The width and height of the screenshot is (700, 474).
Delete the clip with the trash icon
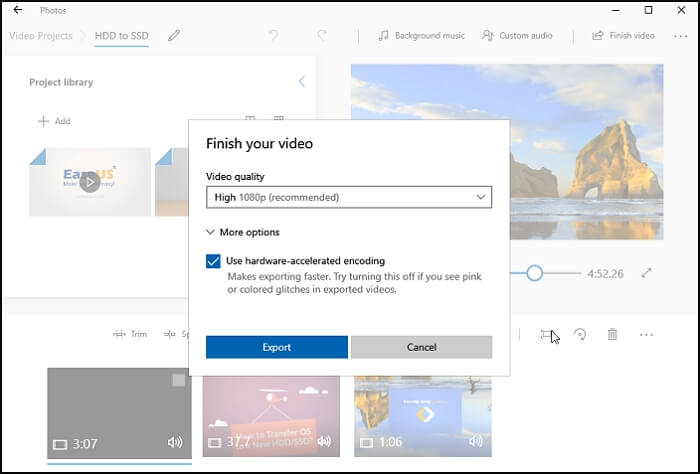[612, 335]
